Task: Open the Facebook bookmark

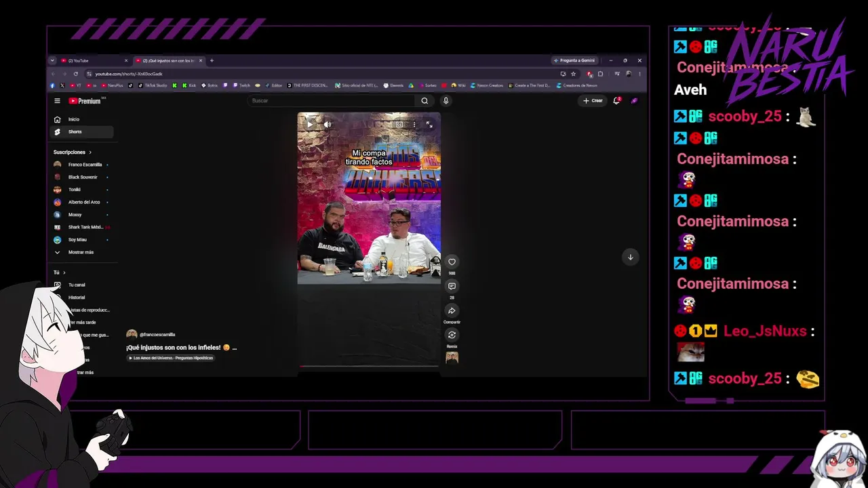Action: (52, 85)
